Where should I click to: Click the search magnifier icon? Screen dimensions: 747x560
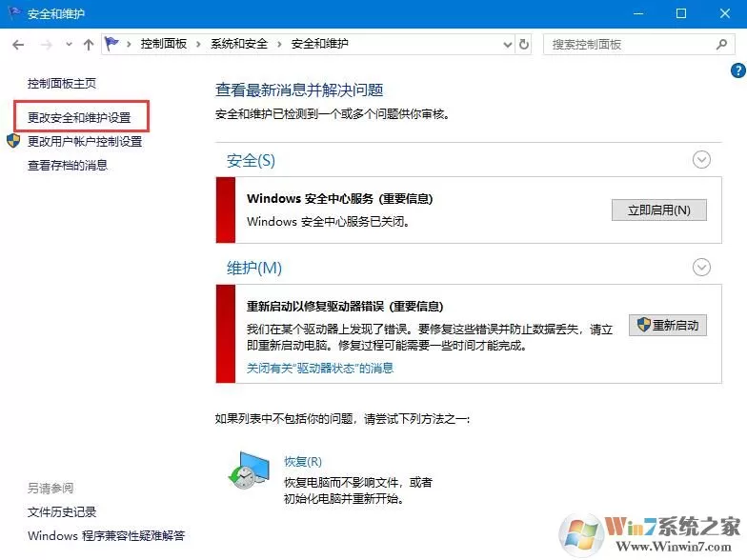point(721,44)
